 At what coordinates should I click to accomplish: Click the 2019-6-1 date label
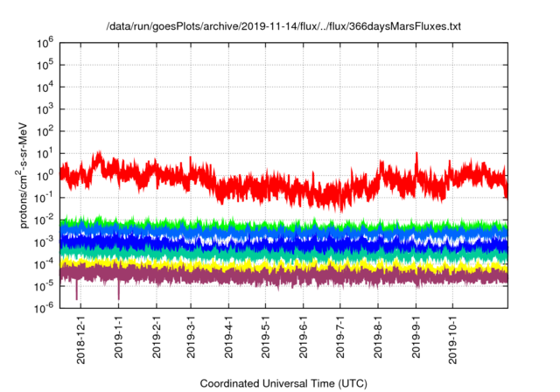tap(304, 337)
